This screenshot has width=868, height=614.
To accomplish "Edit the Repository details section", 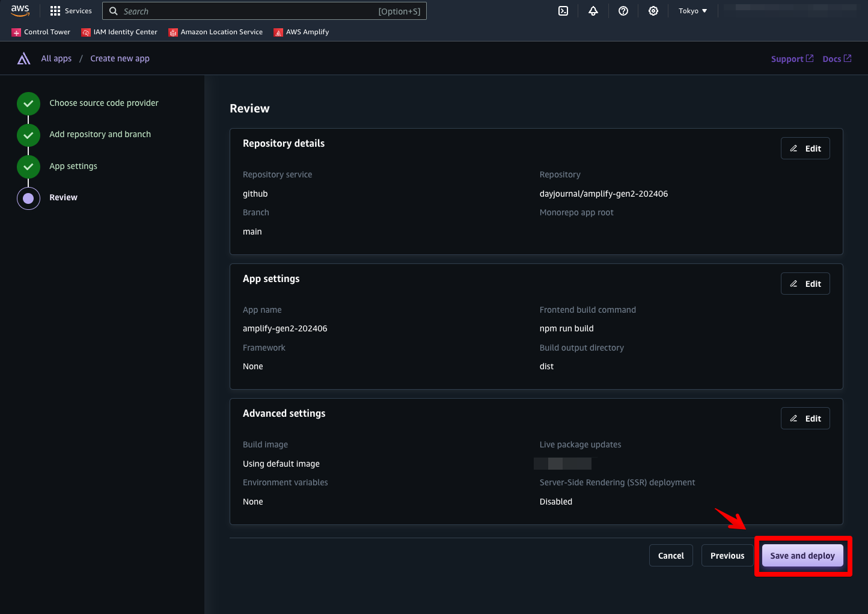I will [805, 149].
